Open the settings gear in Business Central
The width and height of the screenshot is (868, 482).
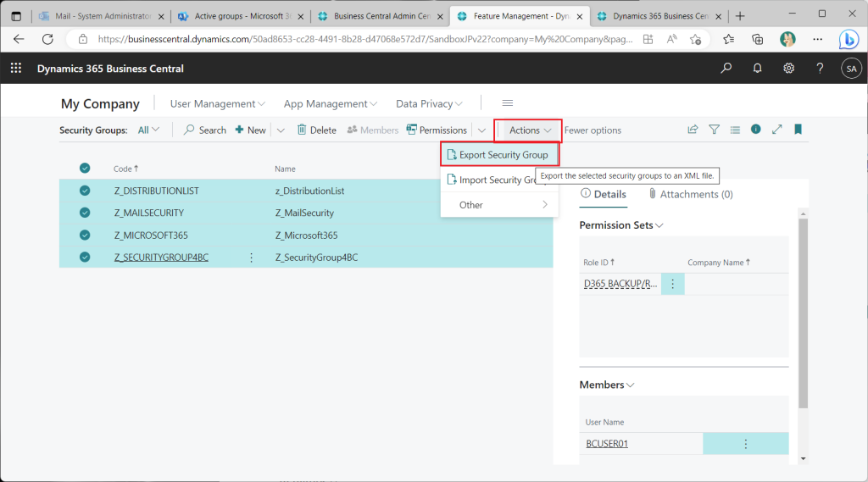click(788, 68)
